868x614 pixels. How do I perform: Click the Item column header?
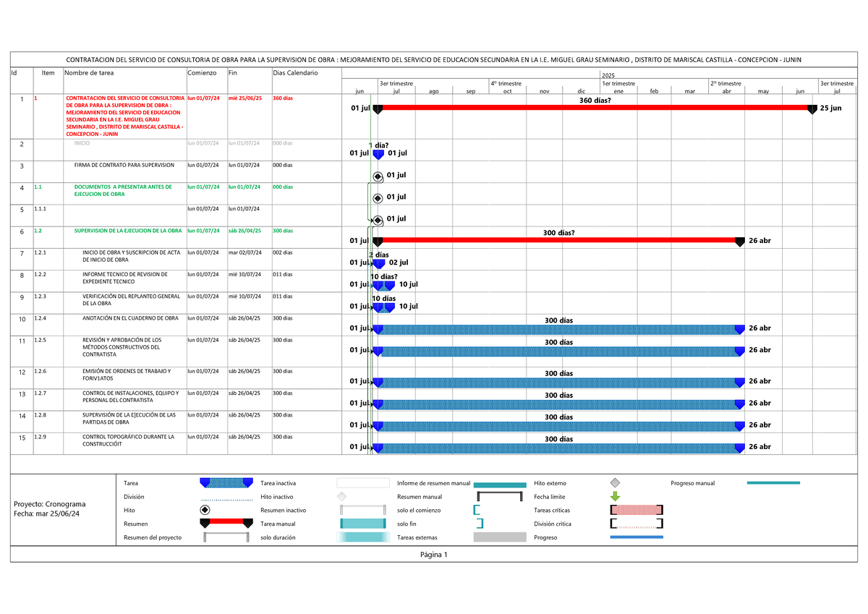[x=48, y=73]
